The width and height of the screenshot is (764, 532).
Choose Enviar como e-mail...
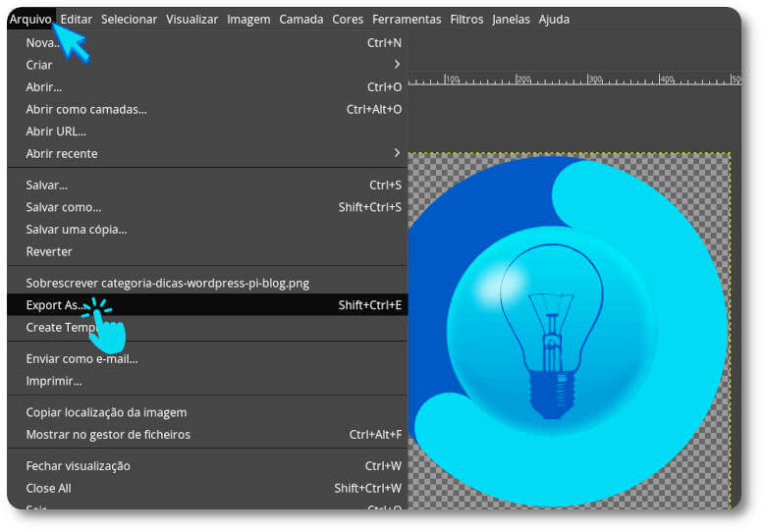pyautogui.click(x=207, y=359)
